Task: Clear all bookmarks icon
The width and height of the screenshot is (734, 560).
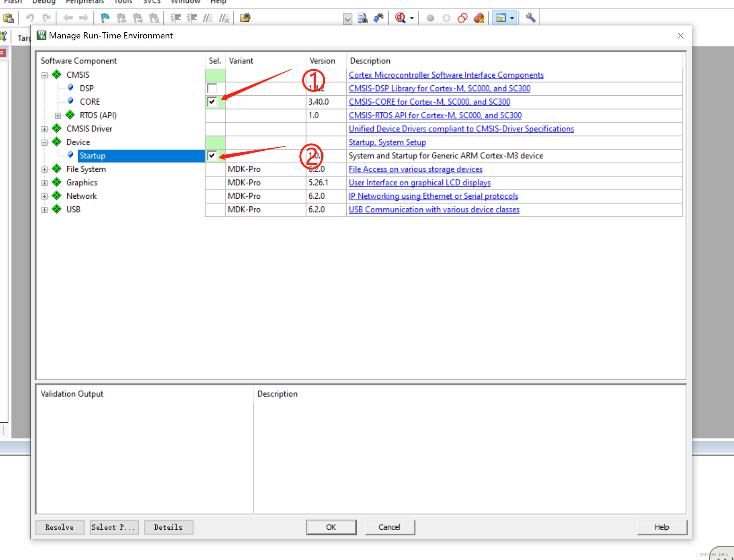Action: click(154, 18)
